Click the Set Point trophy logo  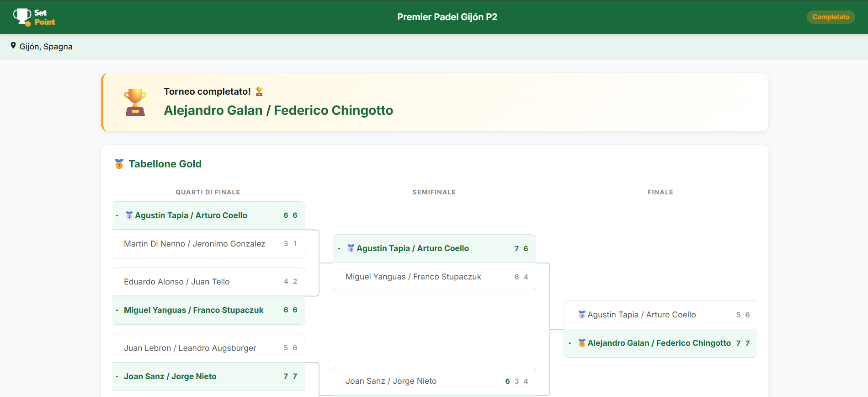click(x=34, y=17)
